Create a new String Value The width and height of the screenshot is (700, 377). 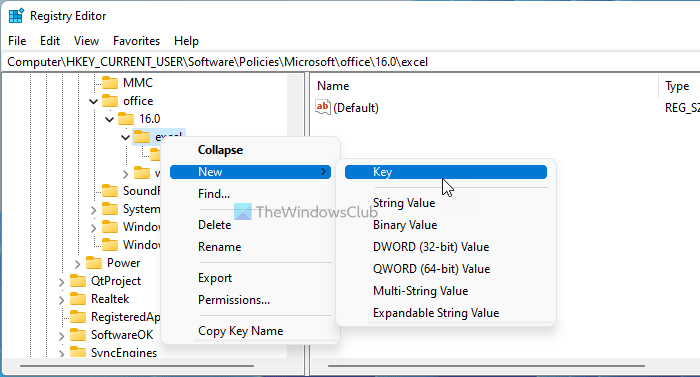(x=446, y=203)
